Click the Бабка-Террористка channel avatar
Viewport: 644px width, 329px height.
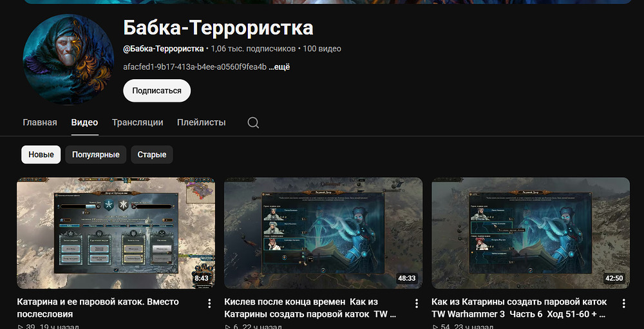pyautogui.click(x=68, y=59)
